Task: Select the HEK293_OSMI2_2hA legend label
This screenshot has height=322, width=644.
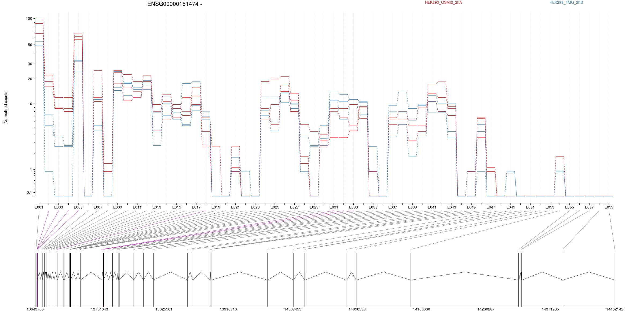Action: pyautogui.click(x=443, y=2)
